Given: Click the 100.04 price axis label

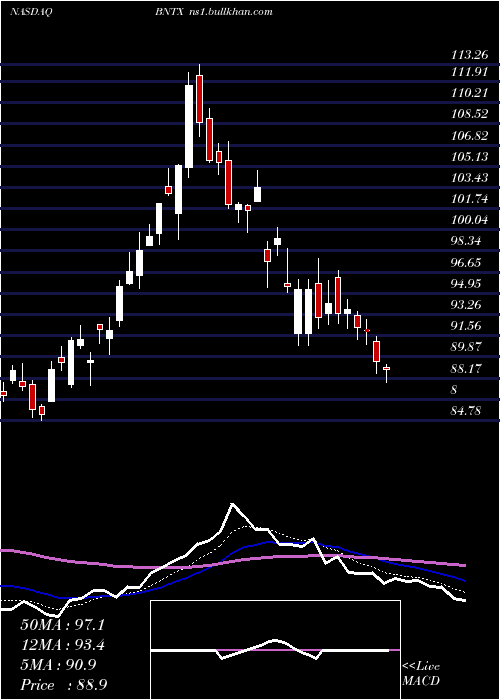Looking at the screenshot, I should click(469, 221).
